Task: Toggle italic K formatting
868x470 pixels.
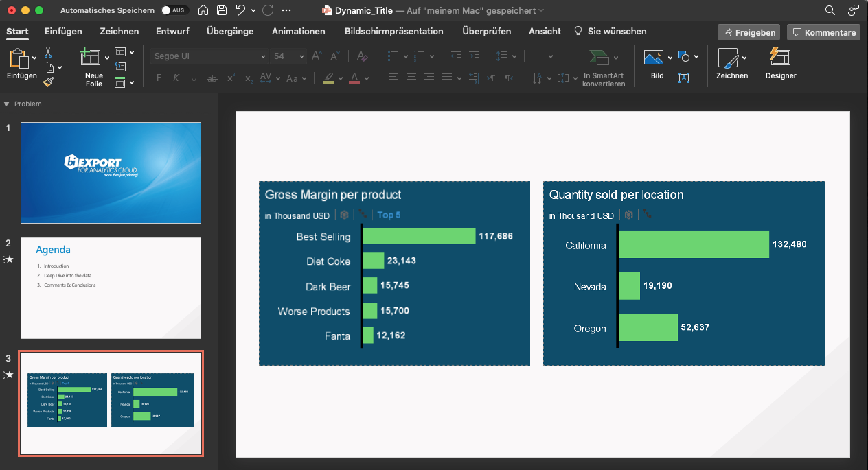Action: (x=176, y=78)
